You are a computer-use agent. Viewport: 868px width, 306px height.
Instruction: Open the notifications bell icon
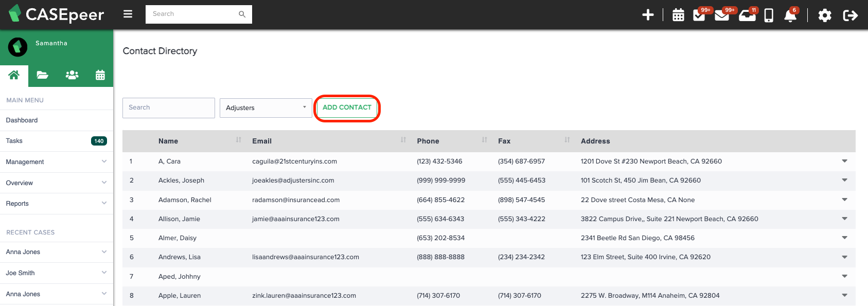tap(790, 15)
